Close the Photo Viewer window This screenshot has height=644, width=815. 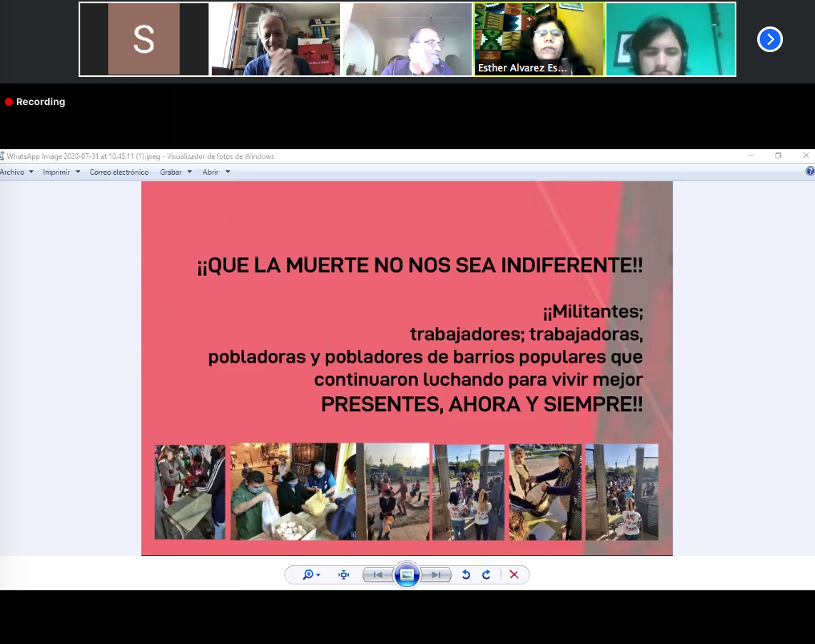click(805, 156)
